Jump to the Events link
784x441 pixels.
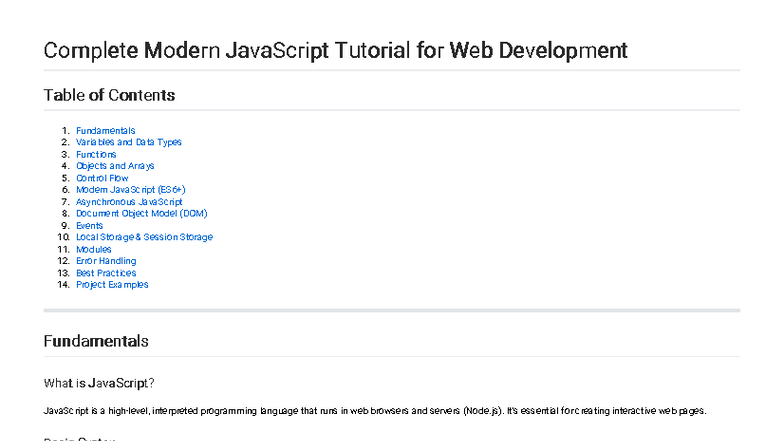tap(90, 226)
